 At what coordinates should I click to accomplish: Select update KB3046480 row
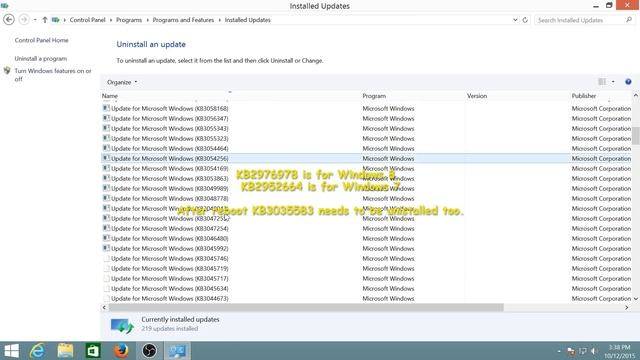tap(366, 238)
